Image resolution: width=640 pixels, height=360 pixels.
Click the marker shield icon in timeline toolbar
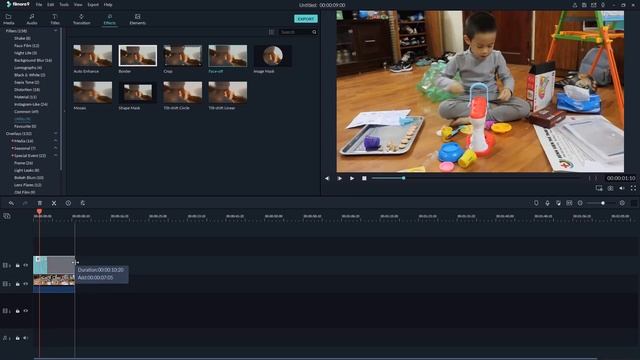(536, 203)
